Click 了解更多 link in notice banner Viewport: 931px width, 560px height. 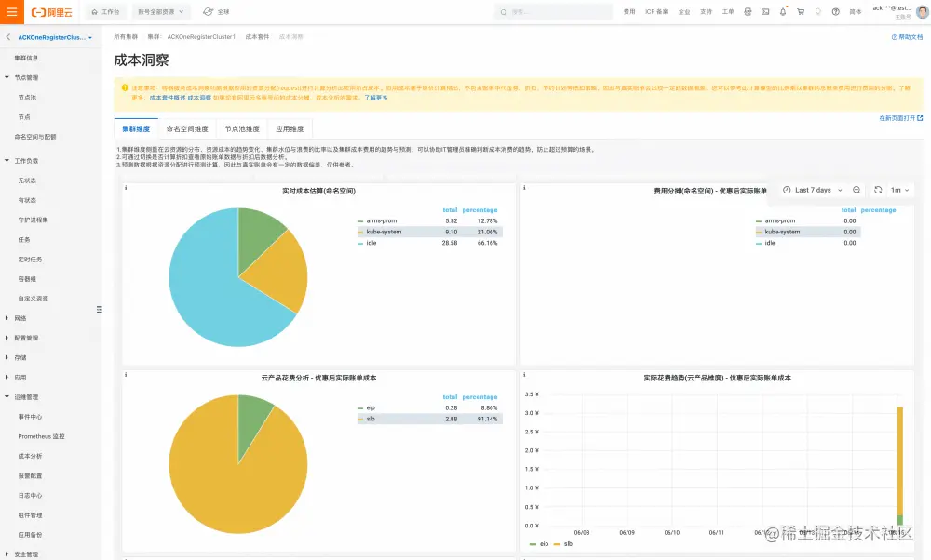pyautogui.click(x=376, y=98)
